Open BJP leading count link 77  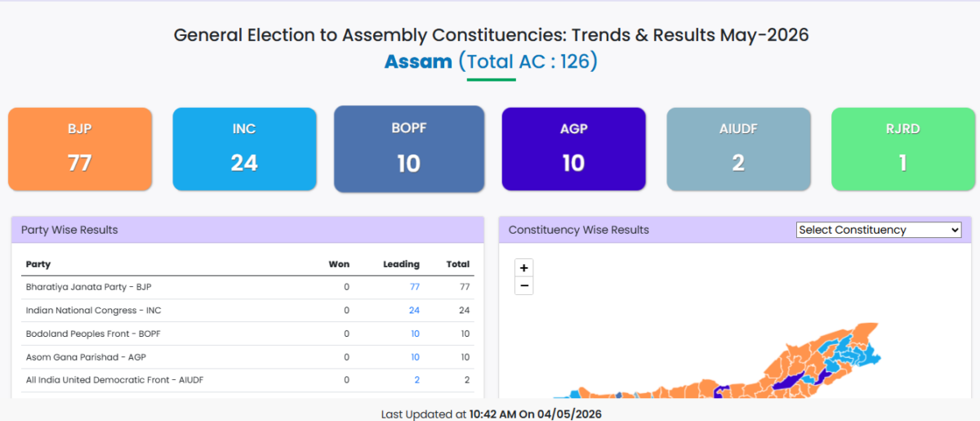pyautogui.click(x=415, y=287)
